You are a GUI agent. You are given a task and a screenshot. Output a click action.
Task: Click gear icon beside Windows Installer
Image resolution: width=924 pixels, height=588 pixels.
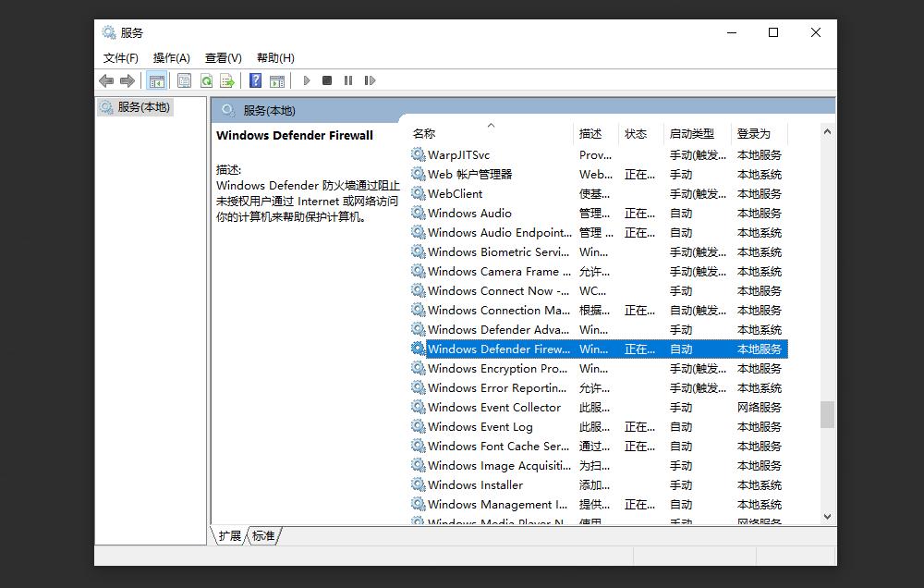click(x=418, y=484)
